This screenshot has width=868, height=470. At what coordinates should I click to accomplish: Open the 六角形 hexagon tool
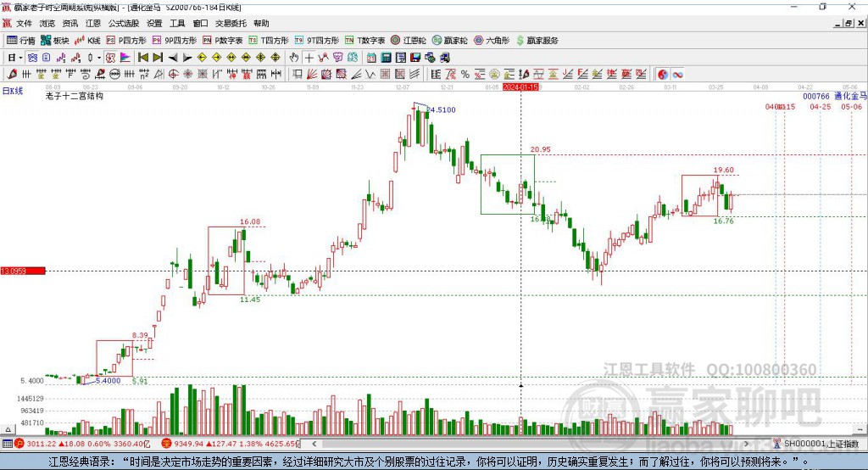tap(492, 41)
